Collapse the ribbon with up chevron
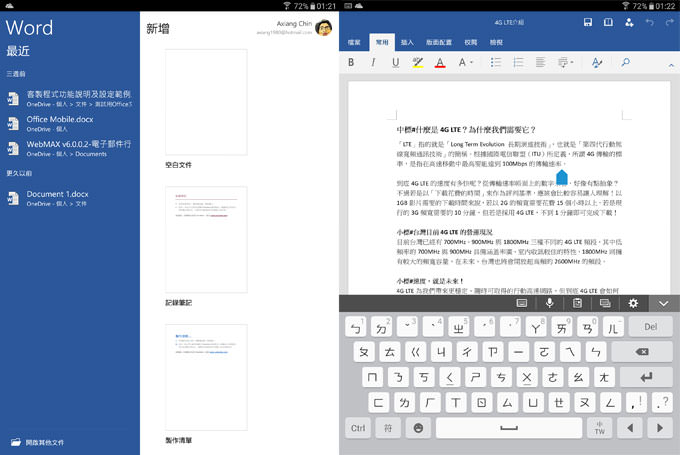The image size is (680, 455). pos(671,65)
